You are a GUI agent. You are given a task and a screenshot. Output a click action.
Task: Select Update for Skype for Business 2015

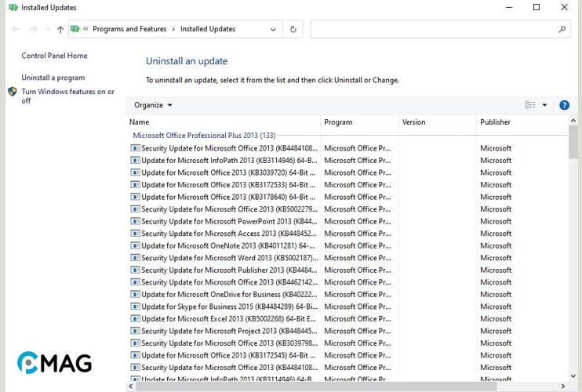click(229, 307)
